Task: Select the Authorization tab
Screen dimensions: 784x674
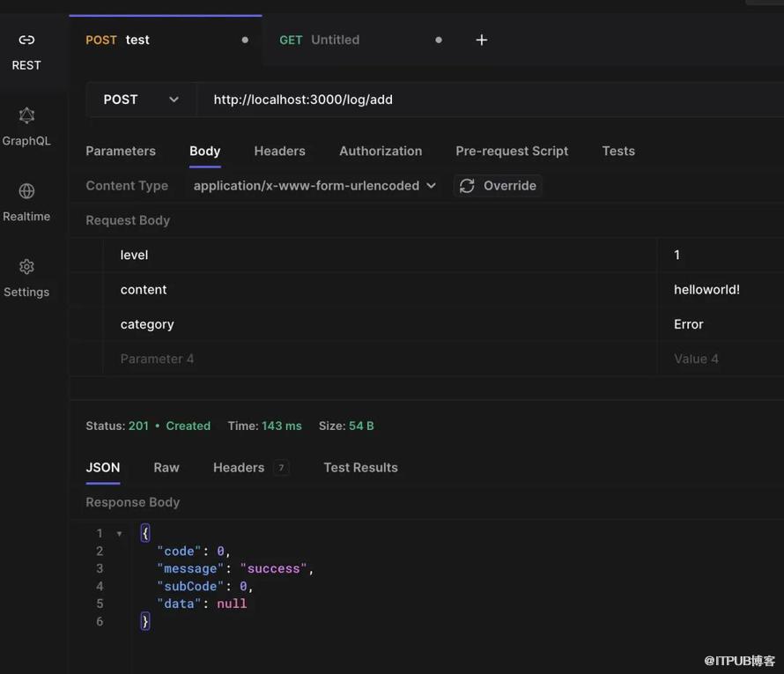Action: click(381, 151)
